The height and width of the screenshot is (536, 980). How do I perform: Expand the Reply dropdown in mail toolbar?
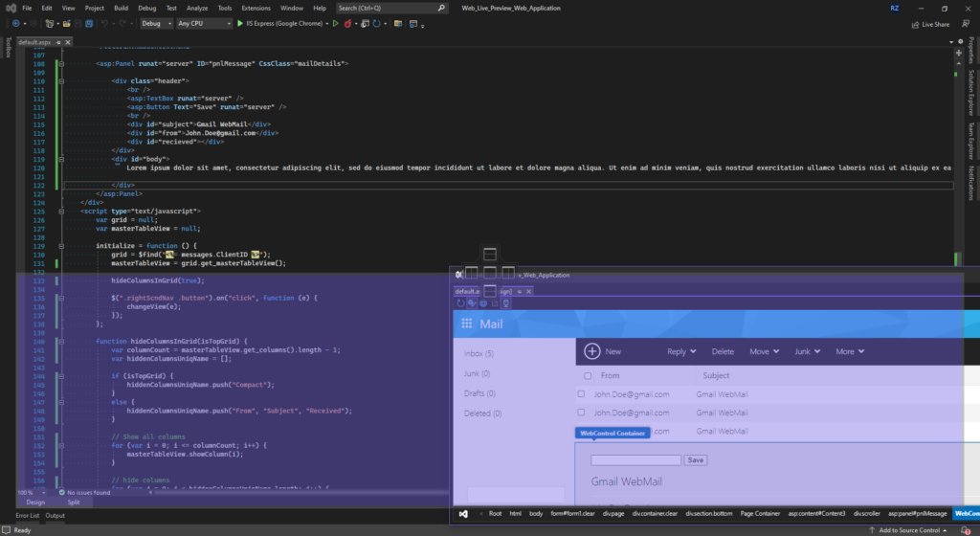[693, 351]
